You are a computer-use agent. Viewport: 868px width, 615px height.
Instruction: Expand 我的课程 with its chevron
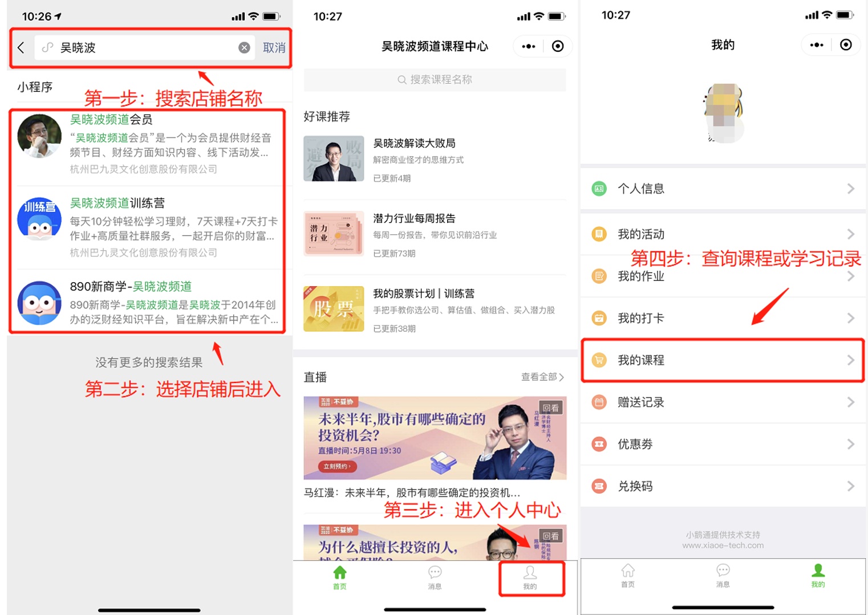pos(850,360)
